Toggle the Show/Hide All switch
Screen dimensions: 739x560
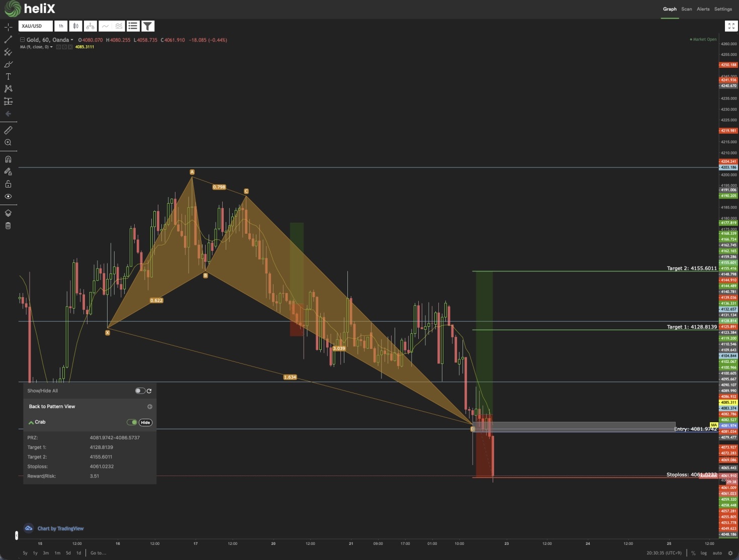(x=140, y=391)
